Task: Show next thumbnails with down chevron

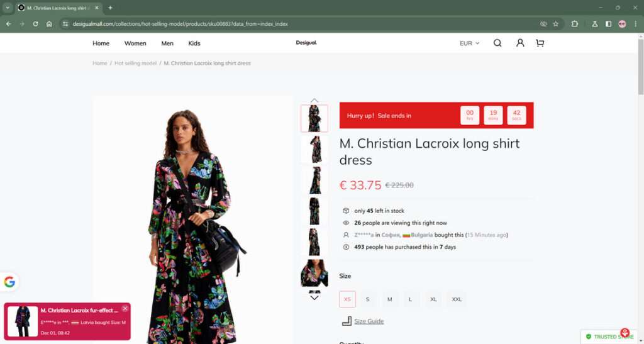Action: (x=314, y=297)
